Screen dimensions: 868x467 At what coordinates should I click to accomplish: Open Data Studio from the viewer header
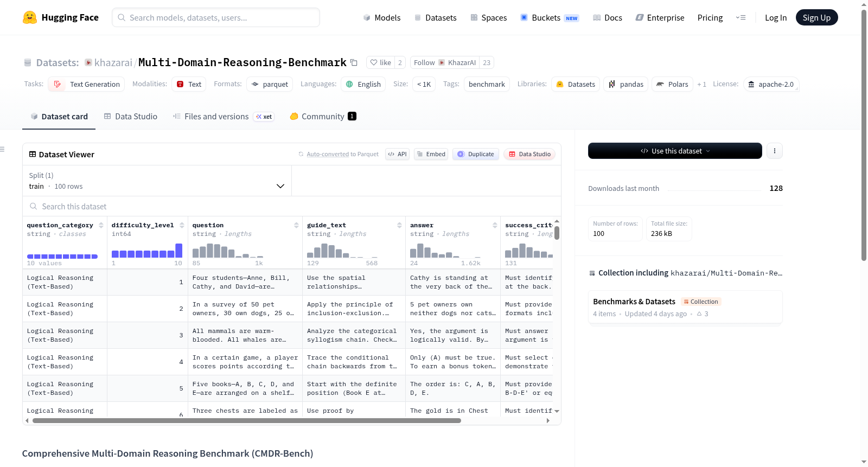click(x=529, y=154)
